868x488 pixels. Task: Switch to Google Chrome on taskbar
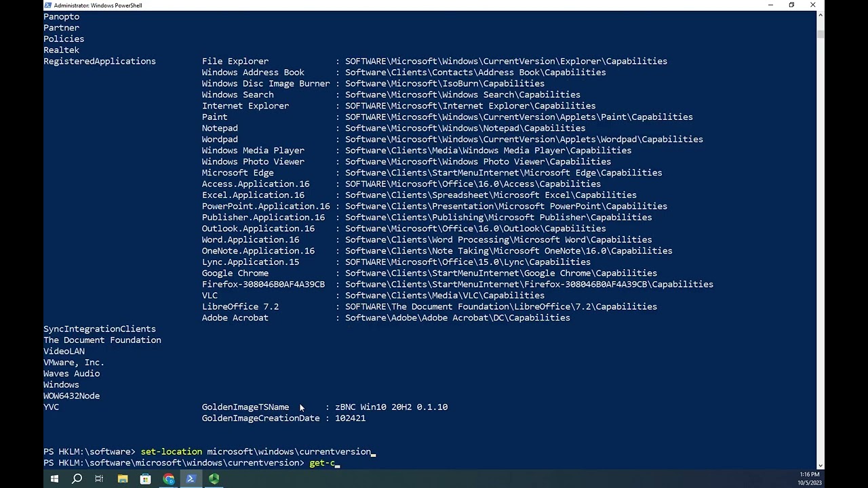tap(168, 479)
